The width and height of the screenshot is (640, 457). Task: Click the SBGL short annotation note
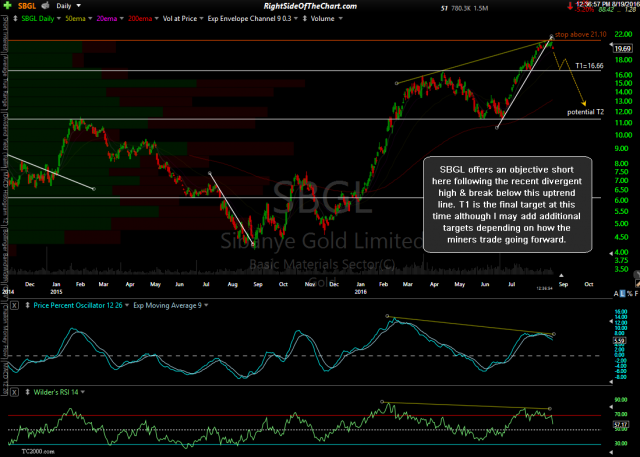pyautogui.click(x=507, y=204)
